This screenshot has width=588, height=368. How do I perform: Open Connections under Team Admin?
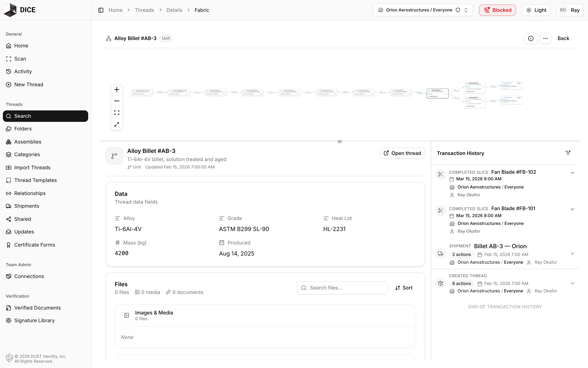(46, 276)
